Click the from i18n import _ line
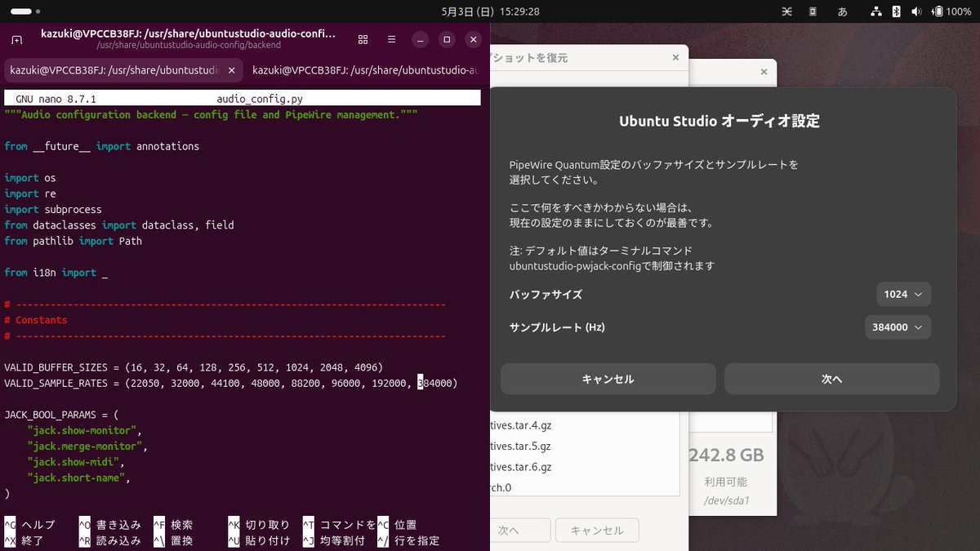Viewport: 980px width, 551px height. point(56,273)
